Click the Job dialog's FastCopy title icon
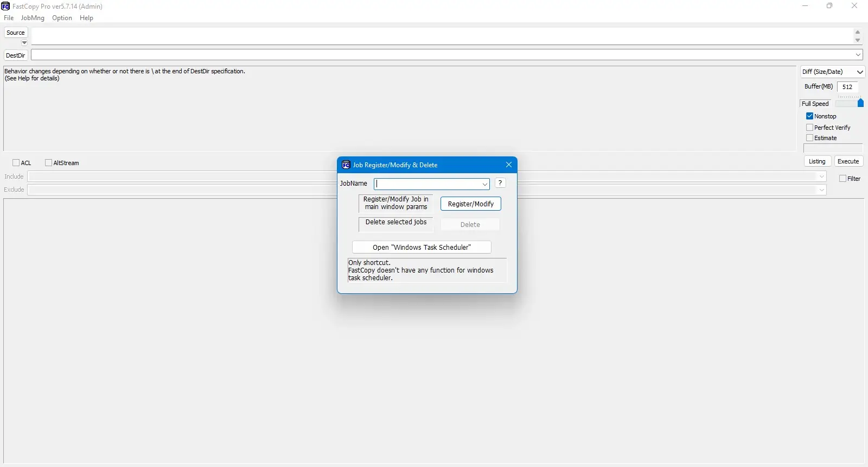 pos(346,165)
